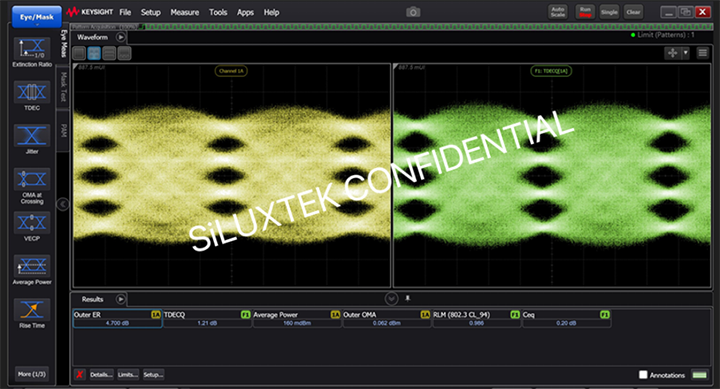Click the Rise Time measurement icon
The image size is (720, 389).
click(32, 310)
